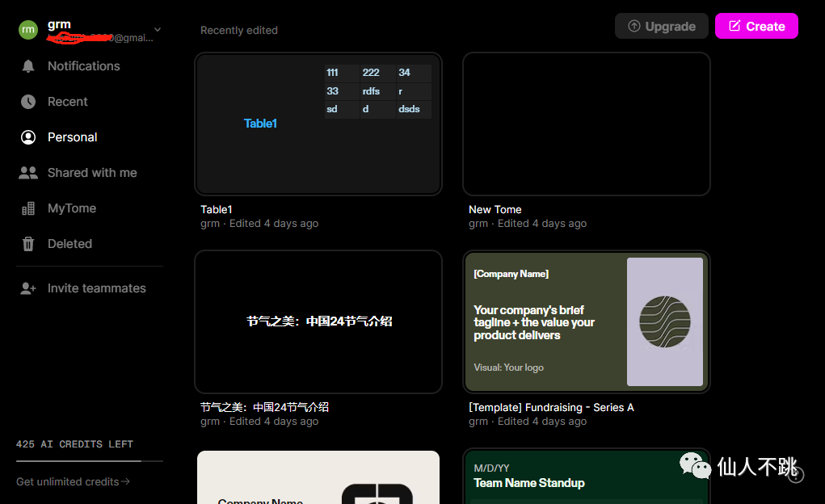Click Get unlimited credits link
This screenshot has height=504, width=825.
point(73,481)
